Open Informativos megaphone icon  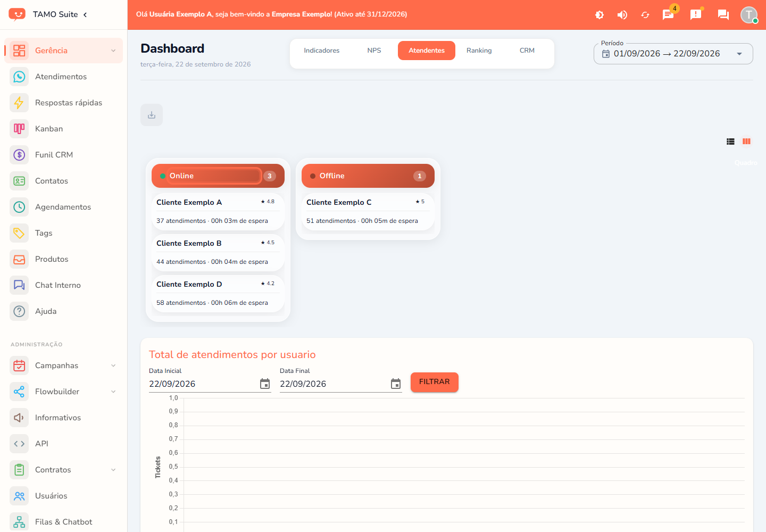tap(19, 418)
